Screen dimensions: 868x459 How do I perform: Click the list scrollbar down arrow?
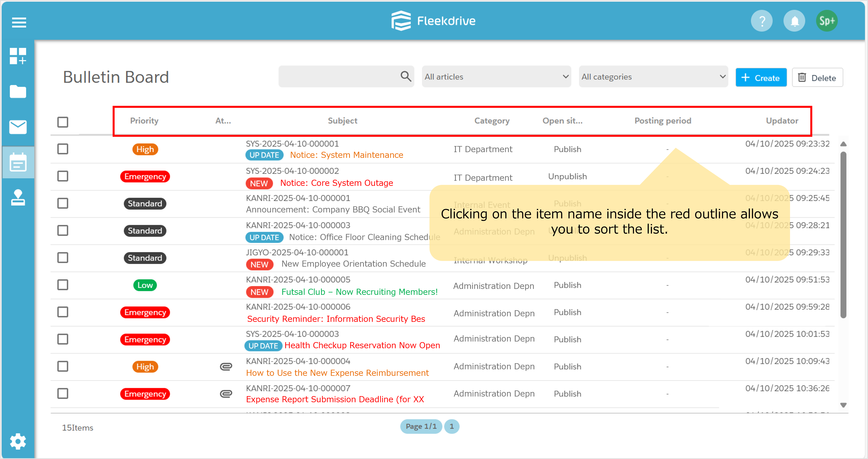pos(843,405)
